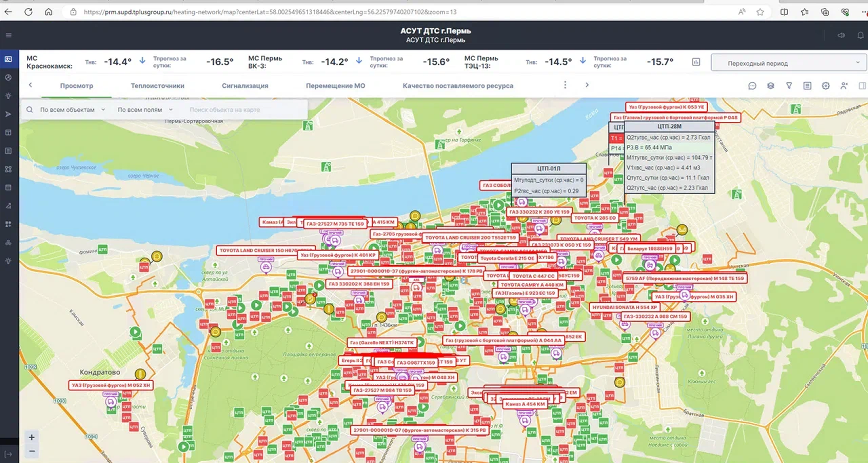This screenshot has height=463, width=868.
Task: Open the paper plane sidebar section
Action: pyautogui.click(x=9, y=114)
